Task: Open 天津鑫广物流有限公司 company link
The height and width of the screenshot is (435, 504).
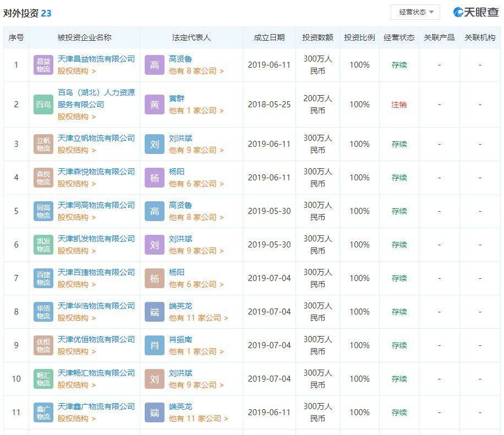Action: (x=96, y=407)
